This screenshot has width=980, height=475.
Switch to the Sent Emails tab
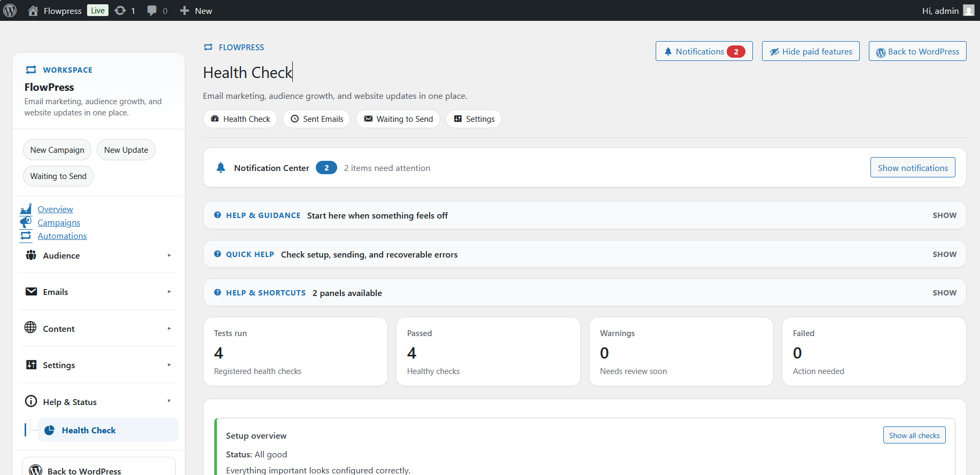click(x=317, y=119)
